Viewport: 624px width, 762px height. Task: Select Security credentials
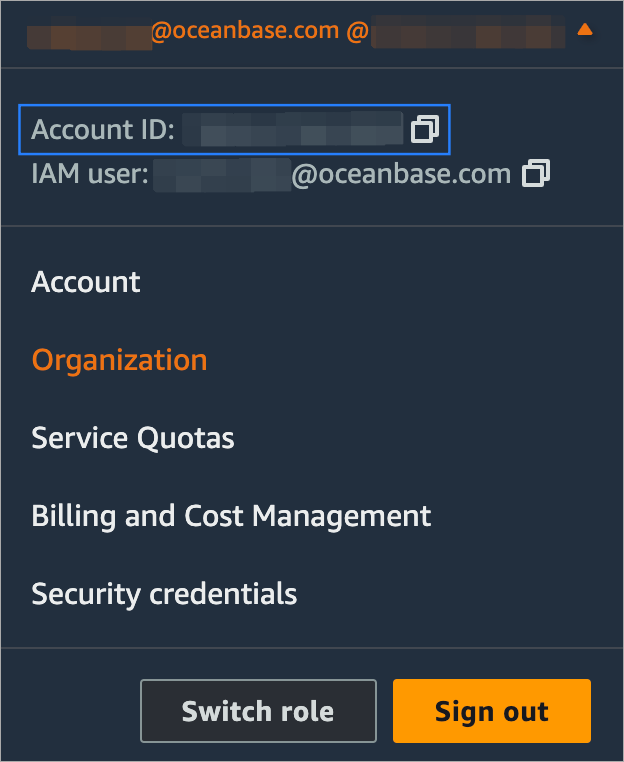[x=164, y=594]
